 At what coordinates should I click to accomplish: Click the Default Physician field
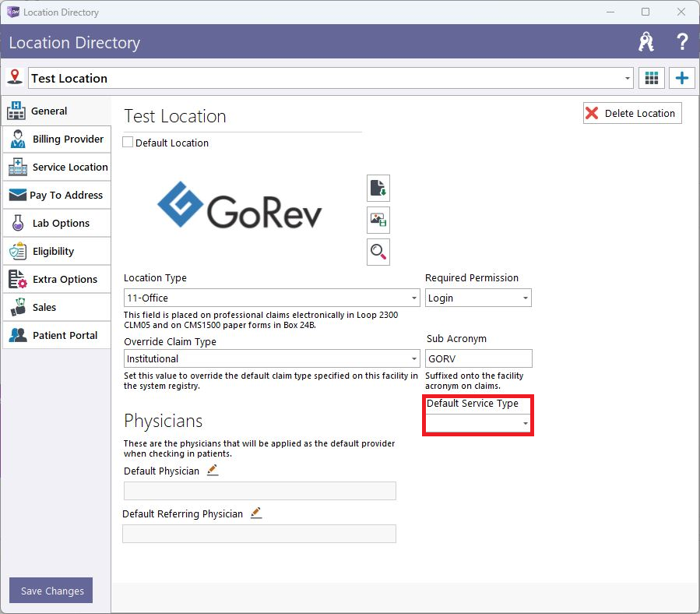(260, 491)
